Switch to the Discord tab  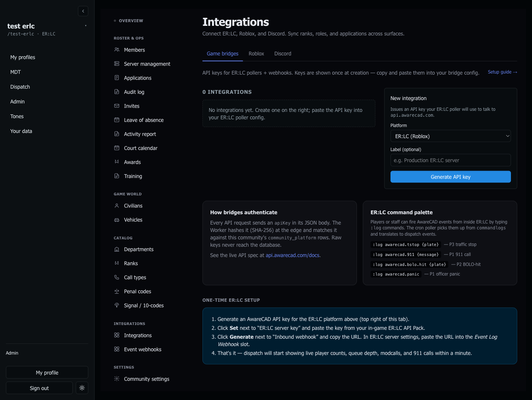pos(283,54)
